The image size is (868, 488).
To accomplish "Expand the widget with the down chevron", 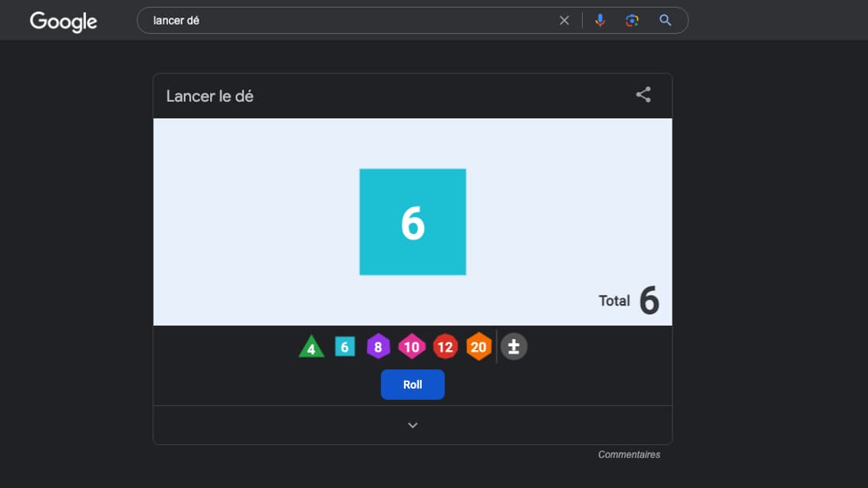I will (x=413, y=425).
